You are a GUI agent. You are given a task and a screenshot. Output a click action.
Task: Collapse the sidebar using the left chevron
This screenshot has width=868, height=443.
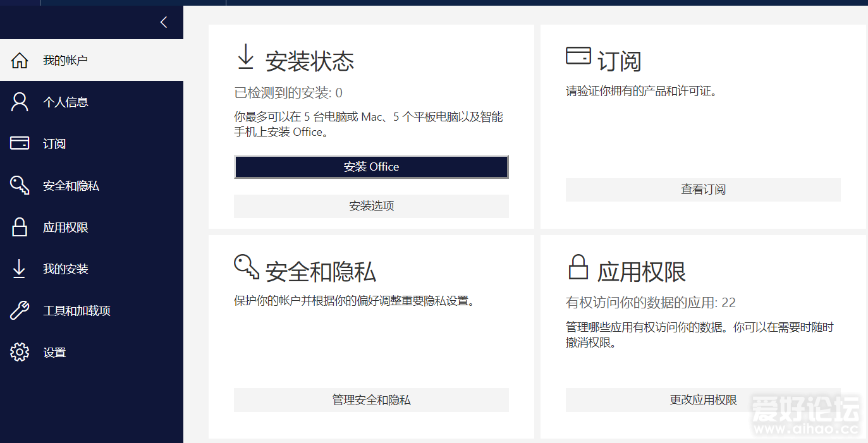click(x=164, y=22)
